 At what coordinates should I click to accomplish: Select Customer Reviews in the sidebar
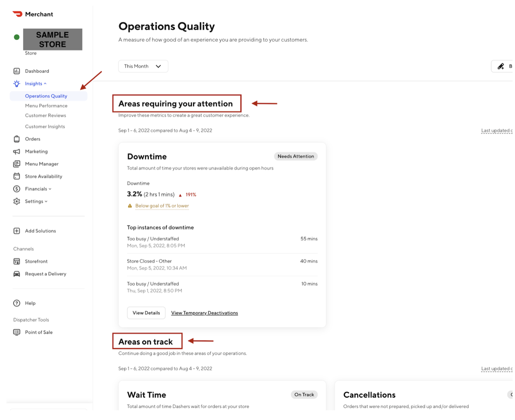[45, 115]
